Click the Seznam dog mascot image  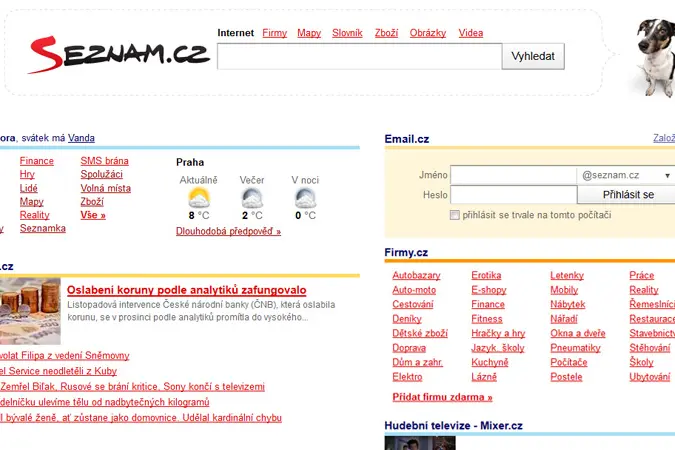(x=655, y=57)
